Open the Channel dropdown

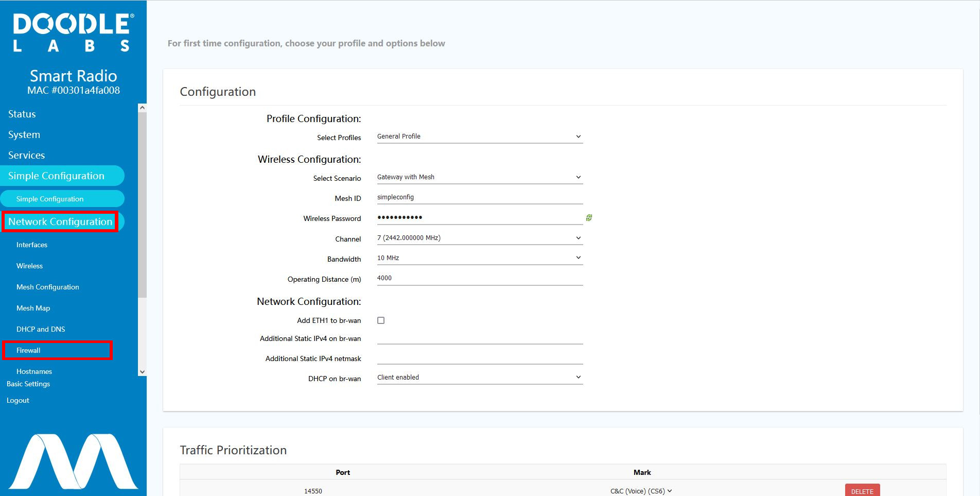[x=479, y=238]
